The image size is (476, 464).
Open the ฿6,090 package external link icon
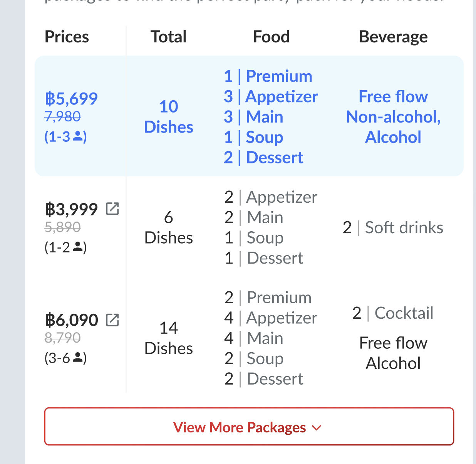point(112,320)
